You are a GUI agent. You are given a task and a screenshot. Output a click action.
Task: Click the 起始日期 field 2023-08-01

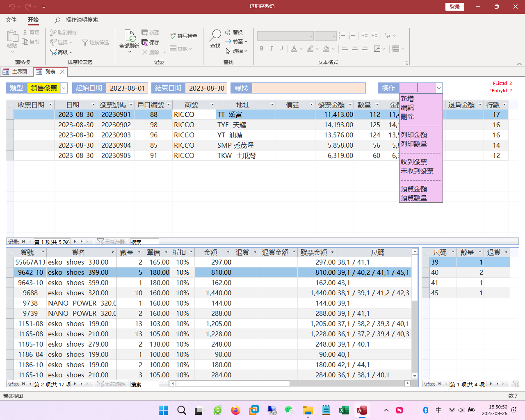pyautogui.click(x=127, y=88)
